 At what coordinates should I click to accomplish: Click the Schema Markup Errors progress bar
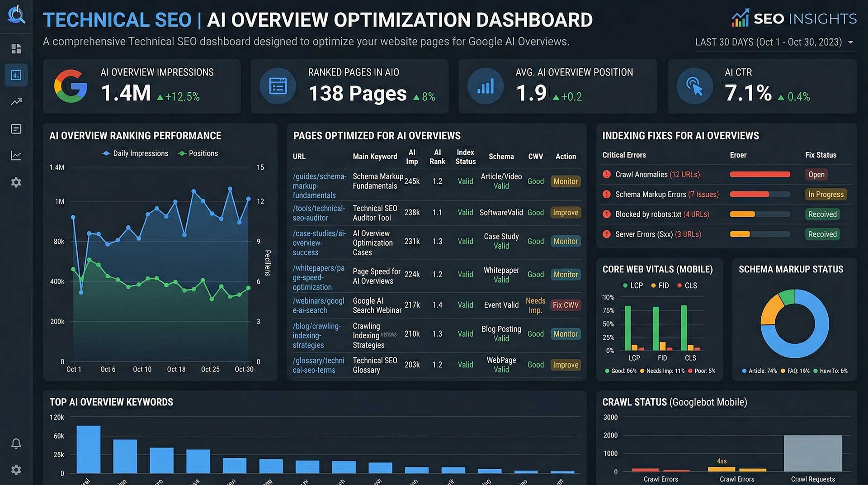point(760,194)
